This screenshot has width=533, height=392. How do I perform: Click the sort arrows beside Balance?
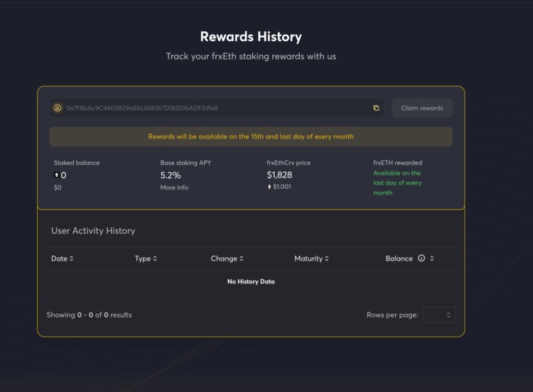tap(432, 258)
